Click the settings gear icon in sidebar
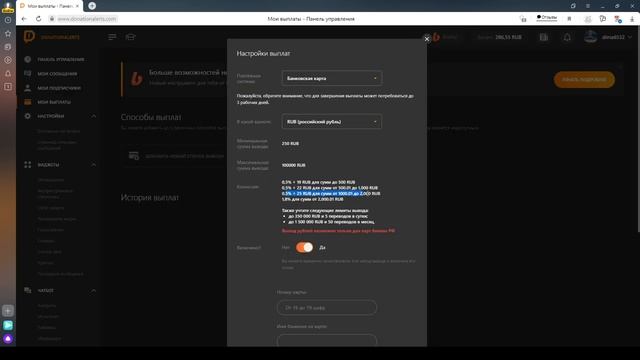 27,116
